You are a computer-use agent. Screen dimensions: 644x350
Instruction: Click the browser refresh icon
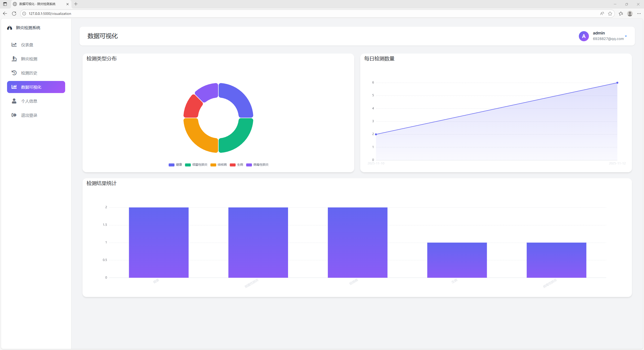pos(14,14)
